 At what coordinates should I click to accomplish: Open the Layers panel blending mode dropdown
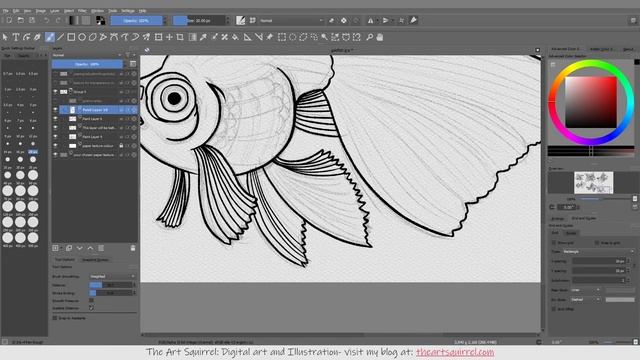click(87, 55)
